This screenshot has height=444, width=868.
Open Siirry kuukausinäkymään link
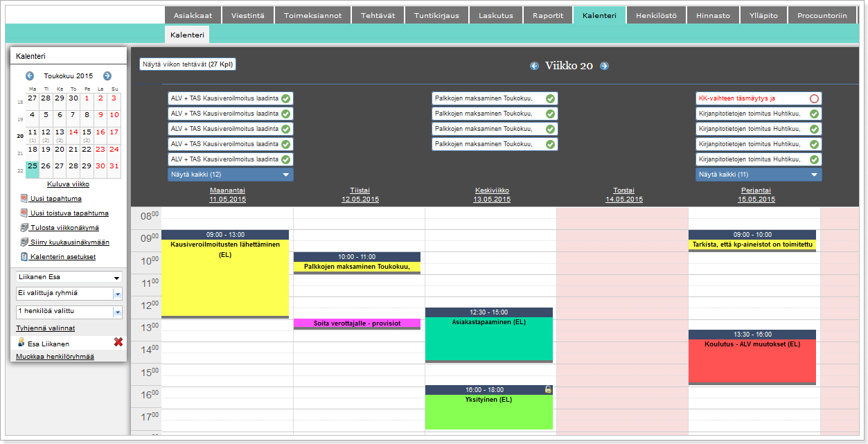click(69, 242)
